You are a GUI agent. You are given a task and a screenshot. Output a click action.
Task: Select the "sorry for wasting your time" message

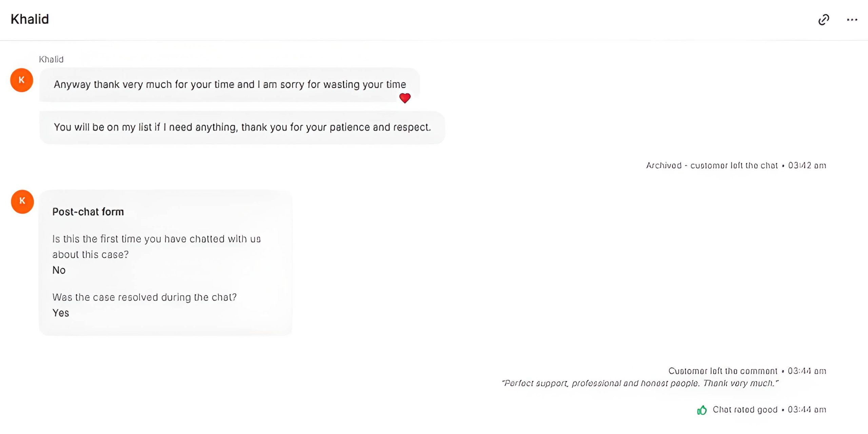[230, 84]
